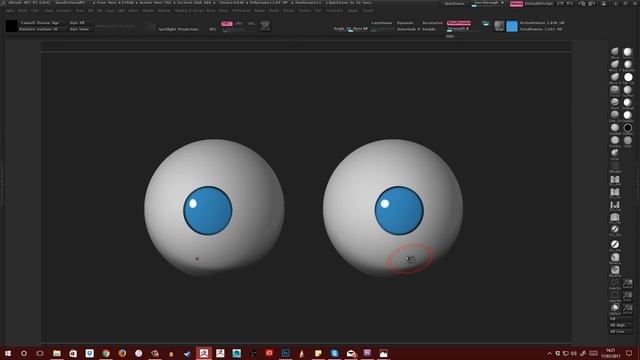Open the gray material sphere swatch
This screenshot has width=640, height=360.
(499, 26)
